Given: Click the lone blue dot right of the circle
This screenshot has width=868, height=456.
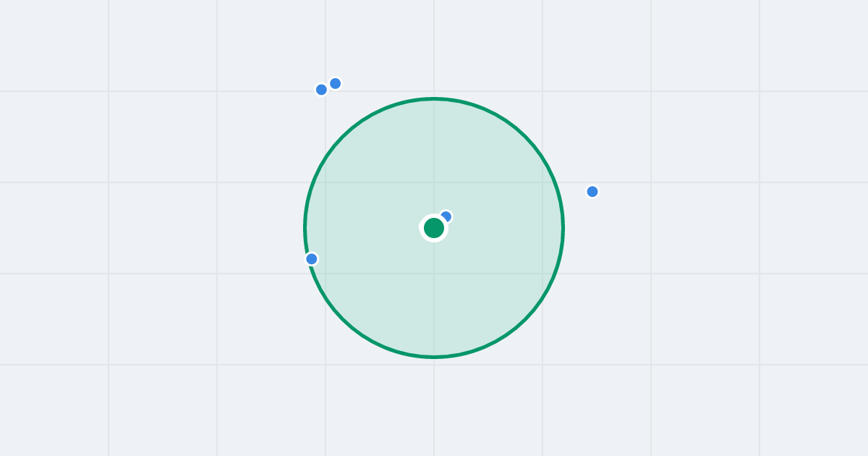Looking at the screenshot, I should pyautogui.click(x=592, y=192).
